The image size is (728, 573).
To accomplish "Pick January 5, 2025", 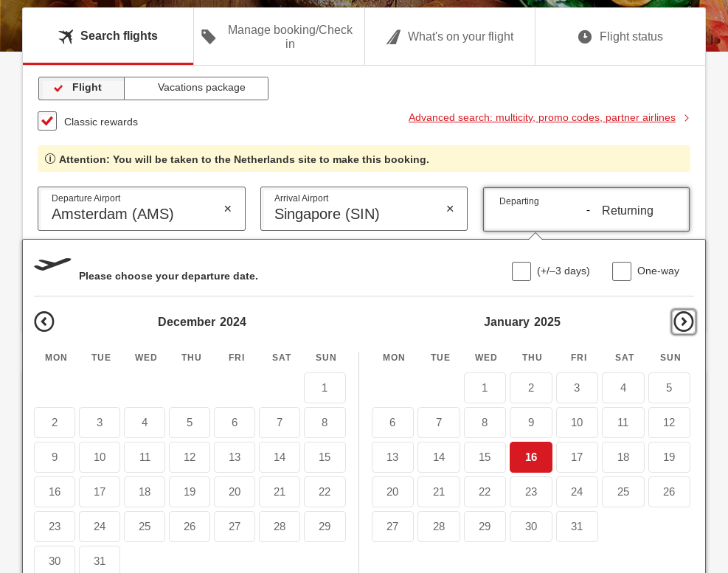I will click(x=669, y=388).
